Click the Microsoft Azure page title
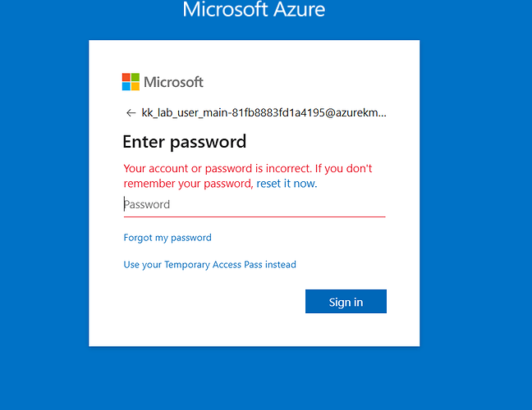Screen dimensions: 532x410 click(x=254, y=10)
